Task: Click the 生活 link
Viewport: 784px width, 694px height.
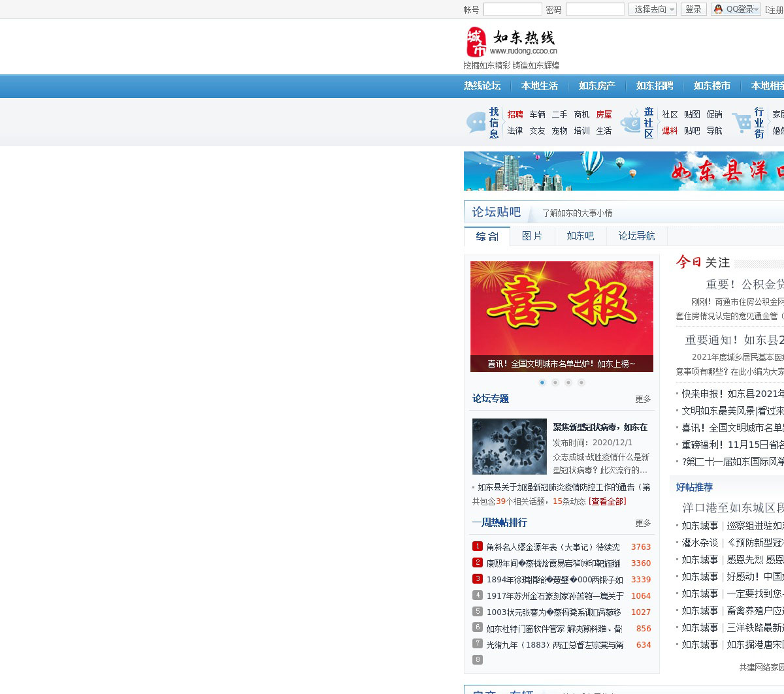Action: 604,131
